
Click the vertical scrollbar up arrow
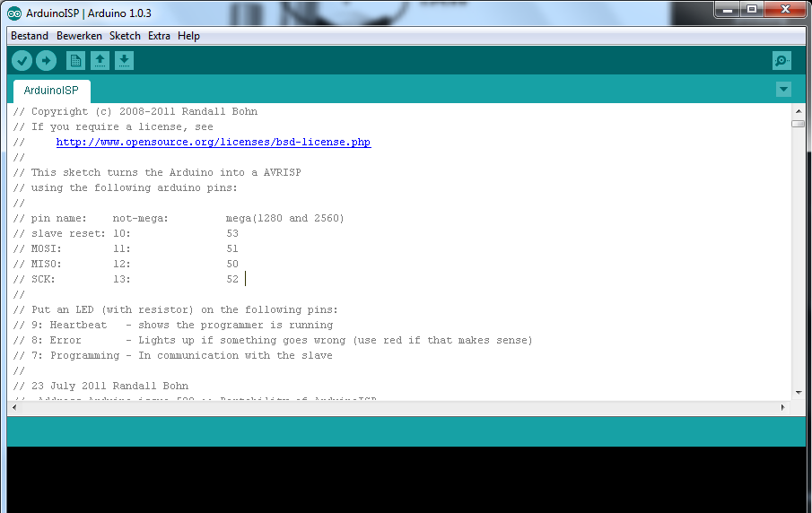(798, 111)
